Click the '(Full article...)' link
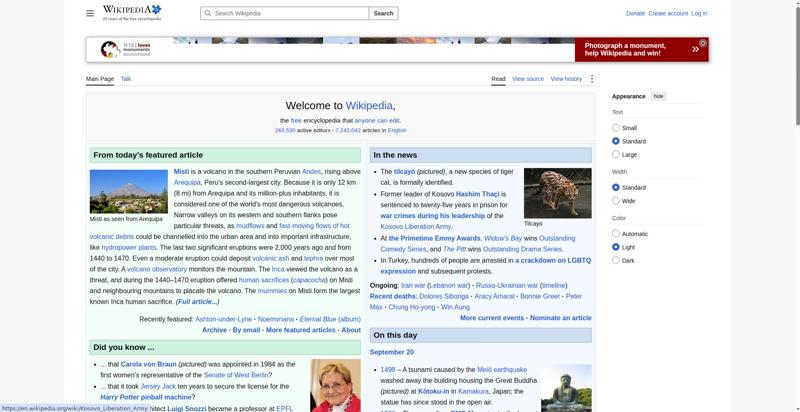The width and height of the screenshot is (800, 412). click(x=197, y=302)
